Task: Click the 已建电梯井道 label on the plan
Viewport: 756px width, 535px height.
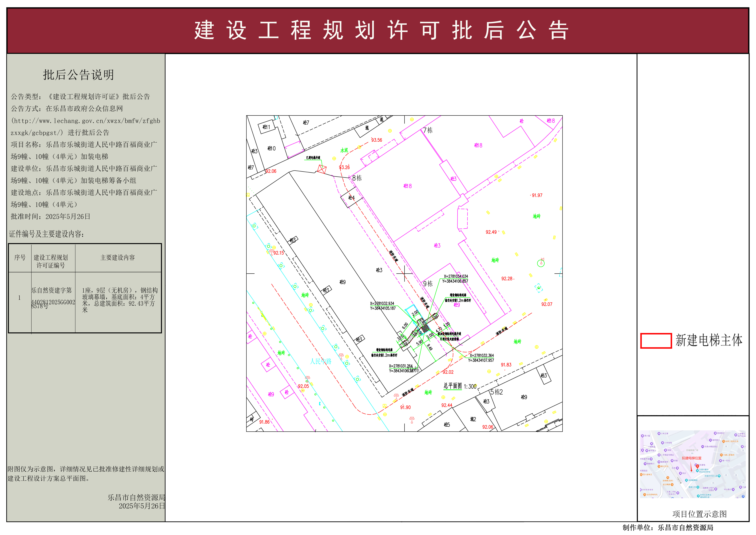Action: [x=313, y=158]
